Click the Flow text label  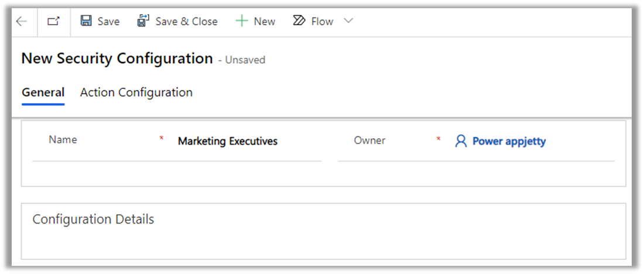[x=322, y=22]
